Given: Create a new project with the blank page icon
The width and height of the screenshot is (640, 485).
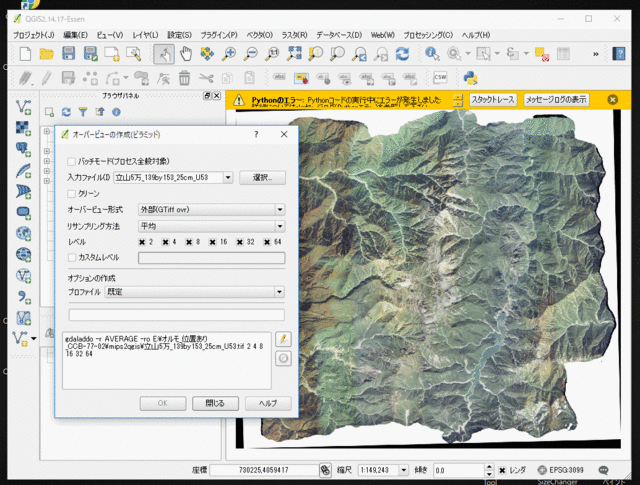Looking at the screenshot, I should [25, 54].
